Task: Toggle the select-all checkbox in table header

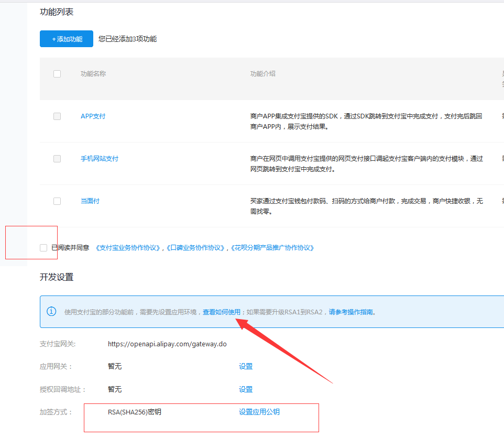Action: point(57,74)
